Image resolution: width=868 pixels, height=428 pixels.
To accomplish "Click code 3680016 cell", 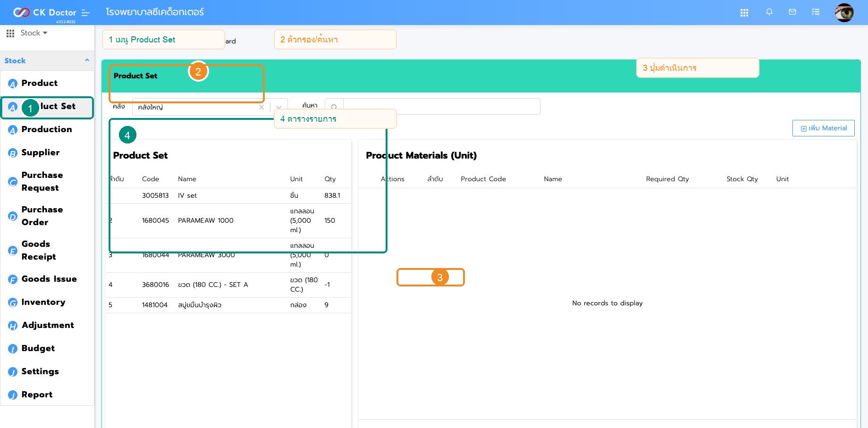I will [x=155, y=285].
